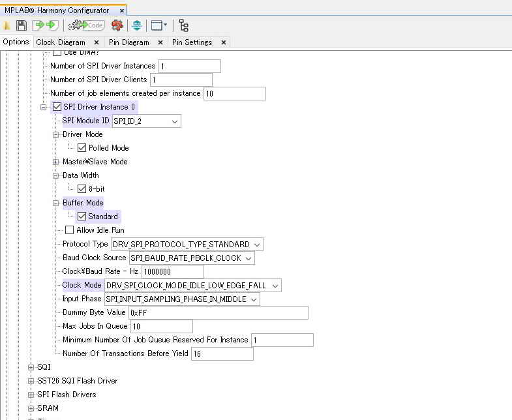512x420 pixels.
Task: Uncheck SPI Driver Instance 0 checkbox
Action: click(x=57, y=107)
